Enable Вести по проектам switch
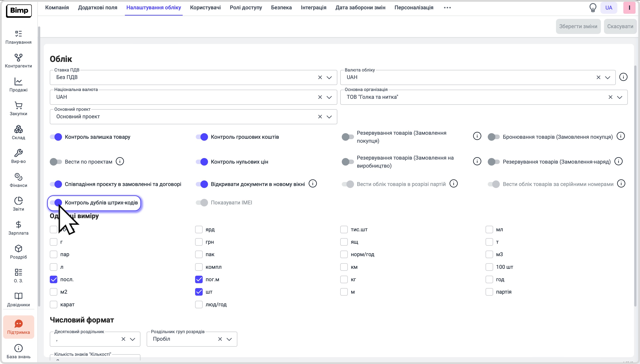The image size is (640, 364). pyautogui.click(x=56, y=162)
